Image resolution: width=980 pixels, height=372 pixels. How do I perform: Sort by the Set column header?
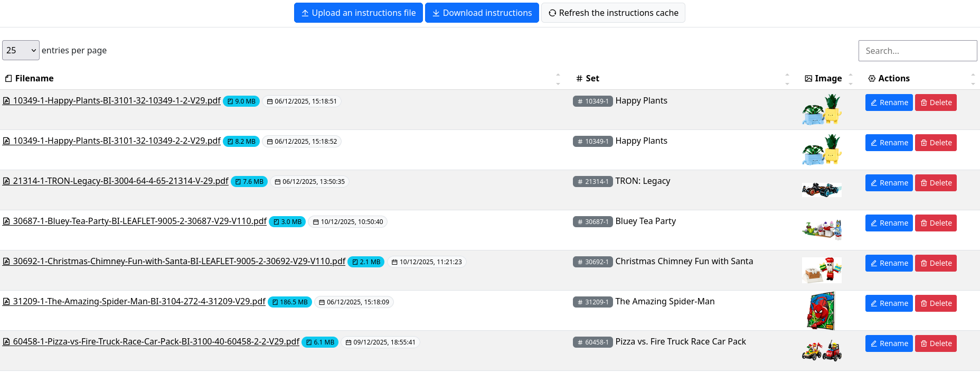click(x=592, y=78)
